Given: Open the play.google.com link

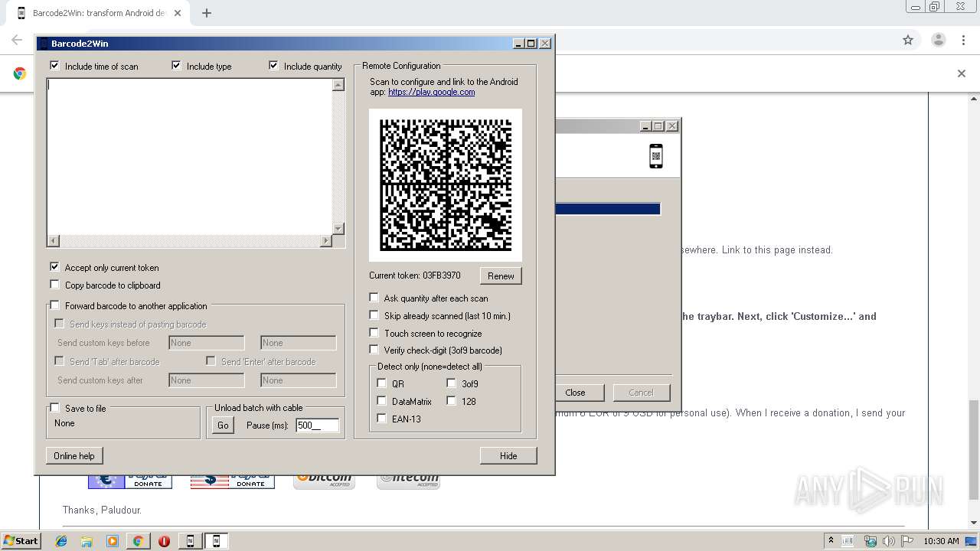Looking at the screenshot, I should (431, 92).
